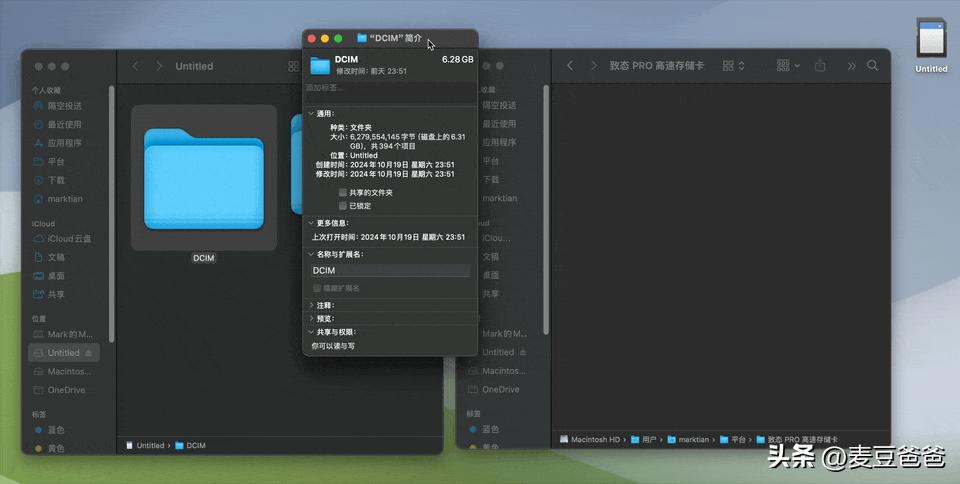Open OneDrive in 致态 PRO window sidebar
960x484 pixels.
pyautogui.click(x=499, y=389)
